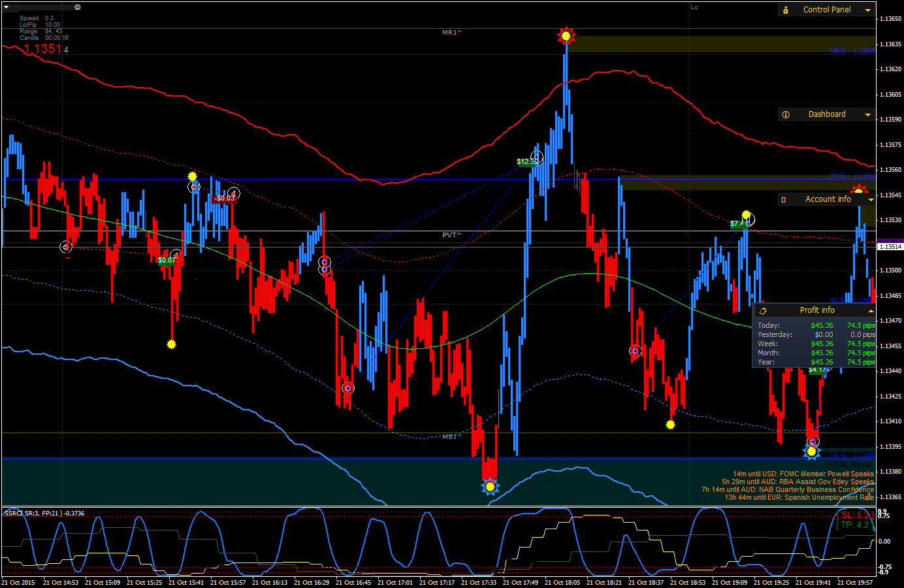
Task: Click the Profit info refresh icon
Action: [762, 311]
